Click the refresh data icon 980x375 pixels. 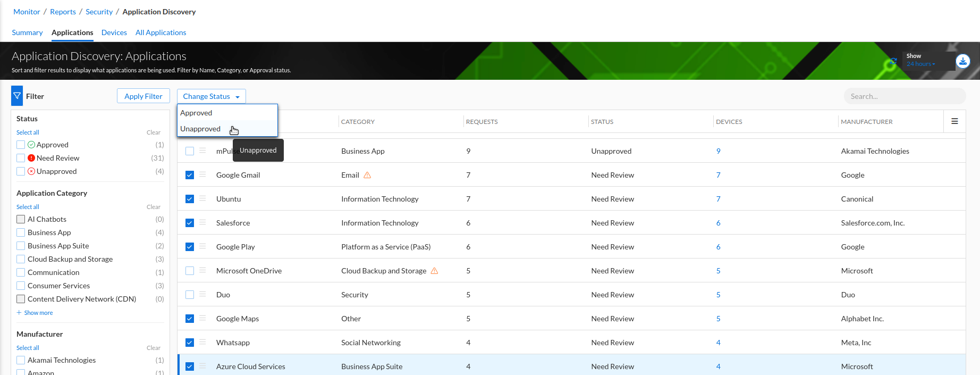[893, 61]
